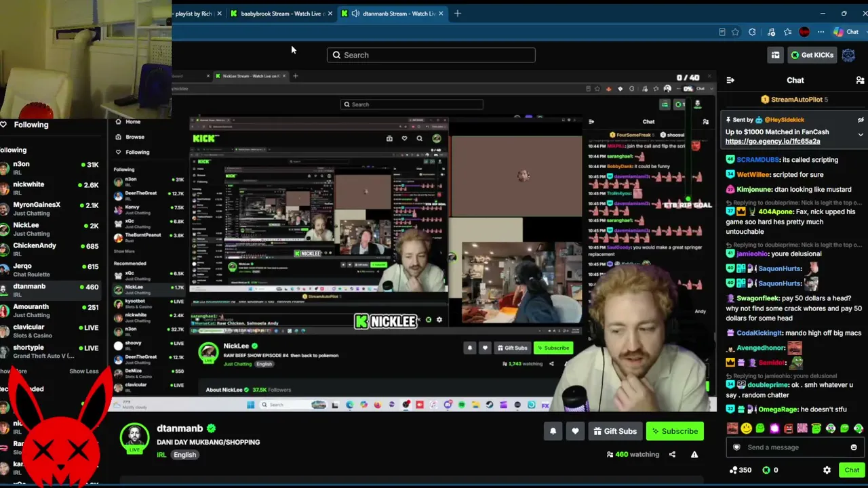Insert the purple glow quick emote

(774, 428)
